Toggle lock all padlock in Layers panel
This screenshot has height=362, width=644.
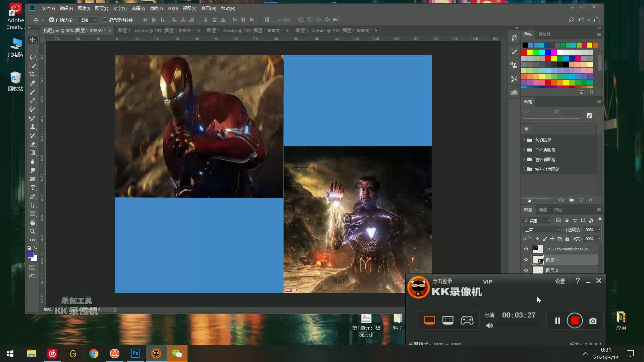[567, 239]
